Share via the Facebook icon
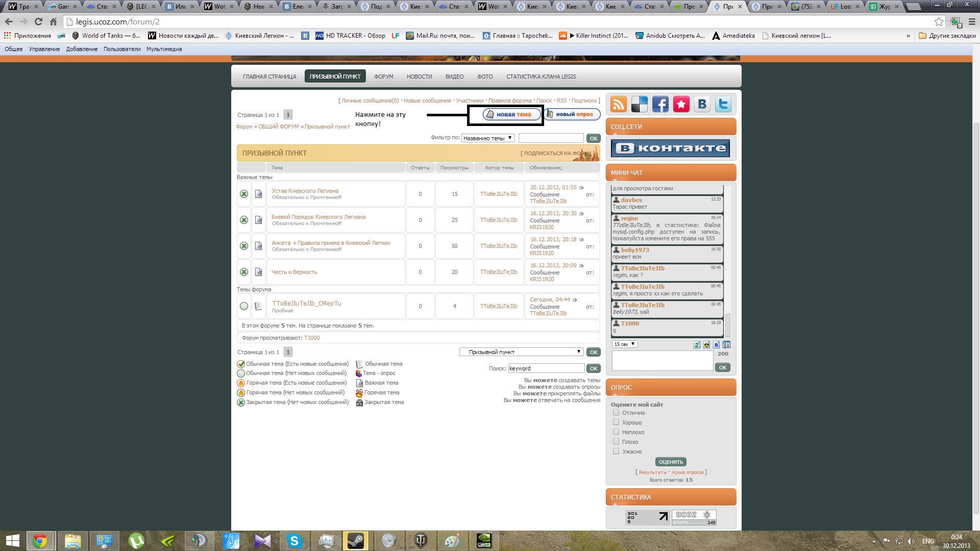The height and width of the screenshot is (551, 980). tap(660, 104)
